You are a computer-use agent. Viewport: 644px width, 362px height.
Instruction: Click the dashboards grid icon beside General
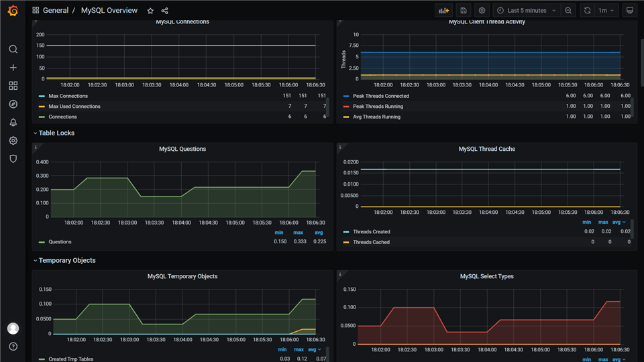(36, 10)
